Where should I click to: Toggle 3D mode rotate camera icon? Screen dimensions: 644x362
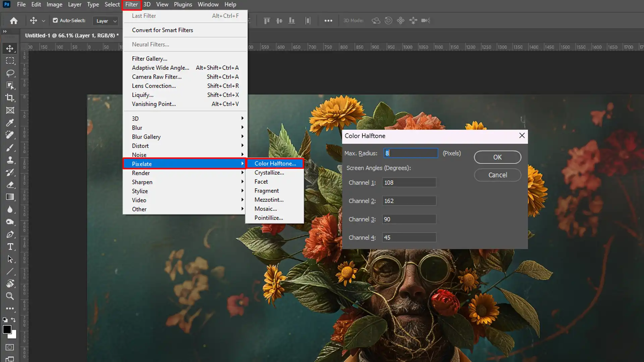click(x=388, y=20)
